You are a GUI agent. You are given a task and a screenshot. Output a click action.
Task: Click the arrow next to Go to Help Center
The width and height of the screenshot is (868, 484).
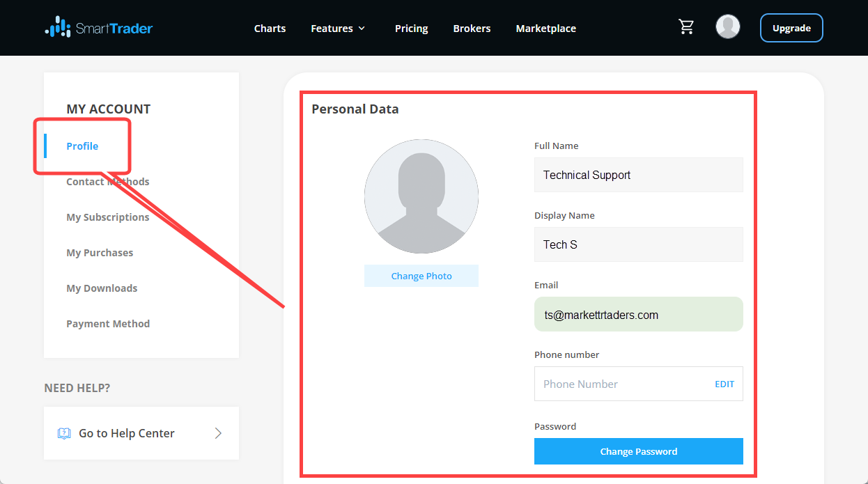click(x=219, y=432)
